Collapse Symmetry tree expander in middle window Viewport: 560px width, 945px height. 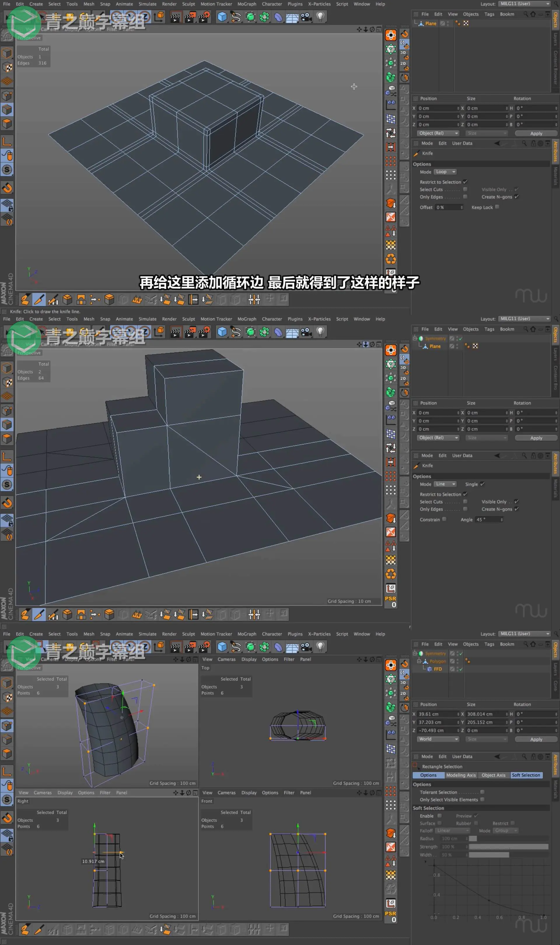pos(415,338)
